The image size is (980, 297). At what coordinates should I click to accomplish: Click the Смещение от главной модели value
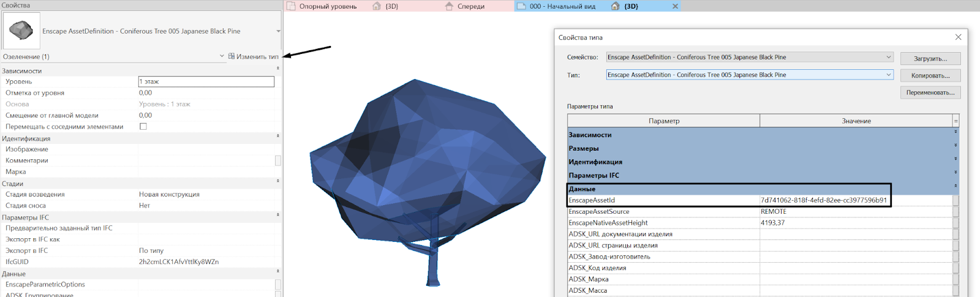145,115
